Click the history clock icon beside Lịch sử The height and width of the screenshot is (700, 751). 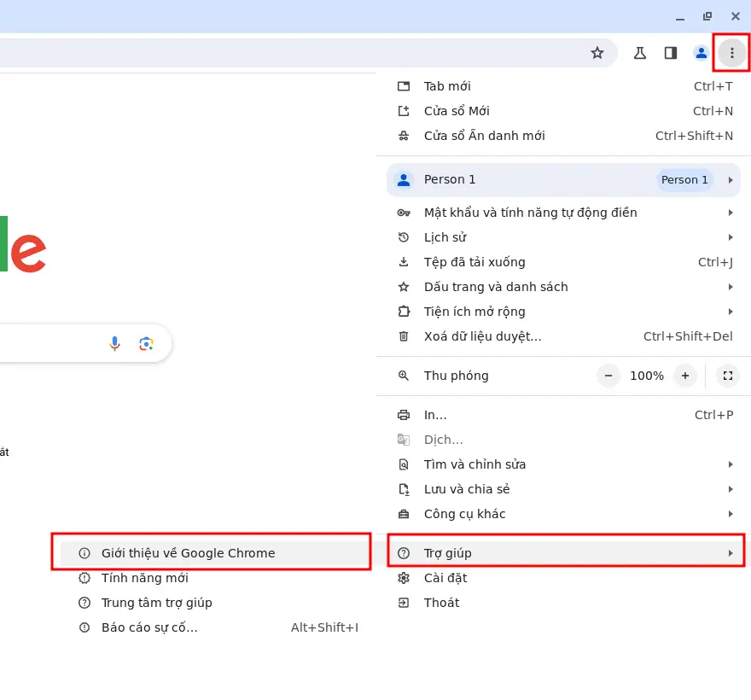tap(404, 237)
